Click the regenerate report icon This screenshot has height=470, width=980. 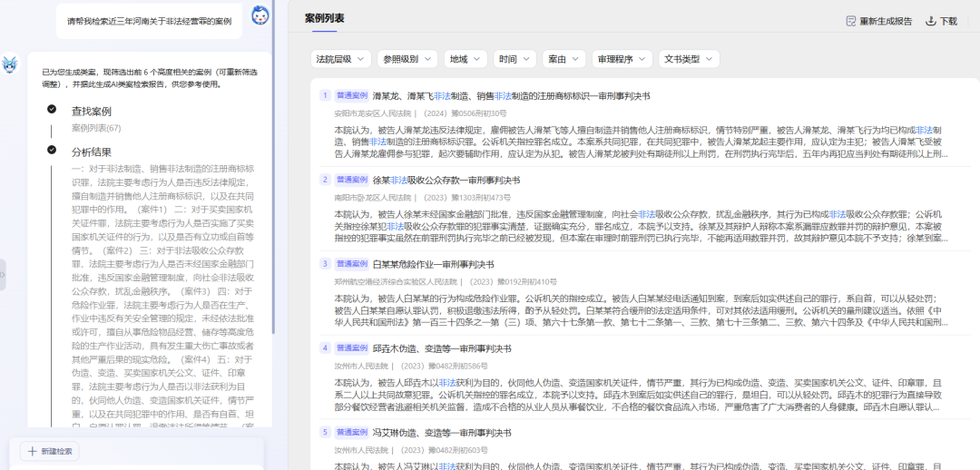[x=850, y=21]
